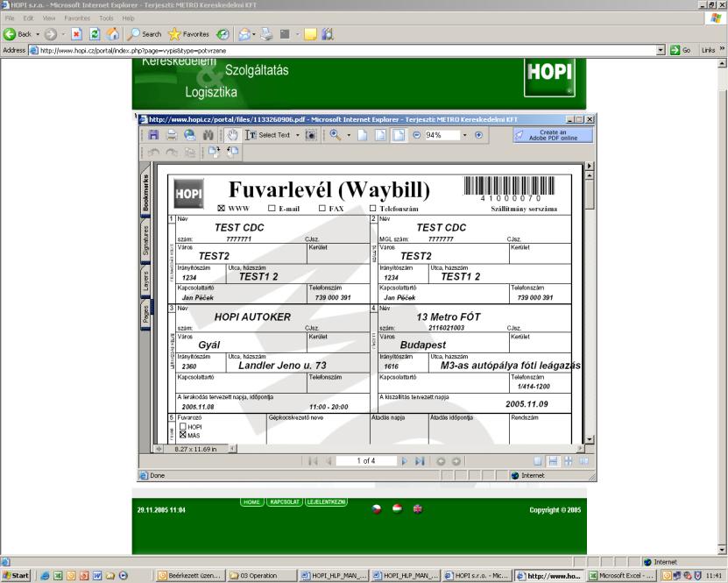Open the IE View menu

pos(49,18)
